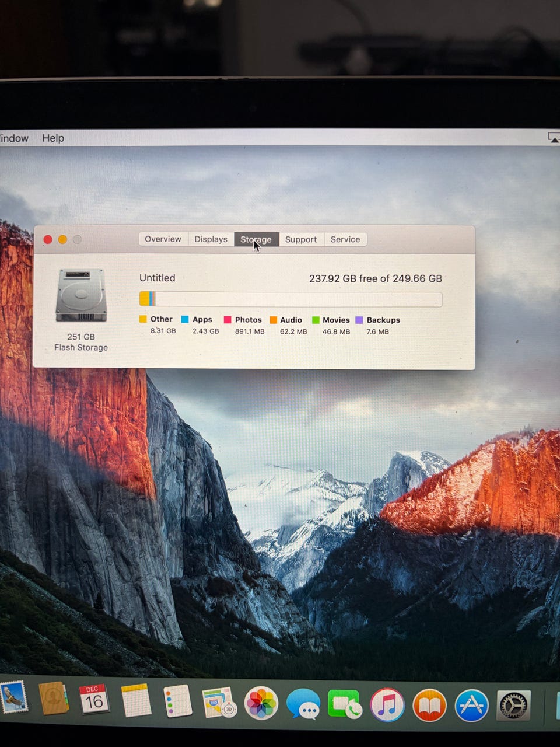Click the hard drive icon in Storage
Image resolution: width=560 pixels, height=747 pixels.
tap(81, 295)
